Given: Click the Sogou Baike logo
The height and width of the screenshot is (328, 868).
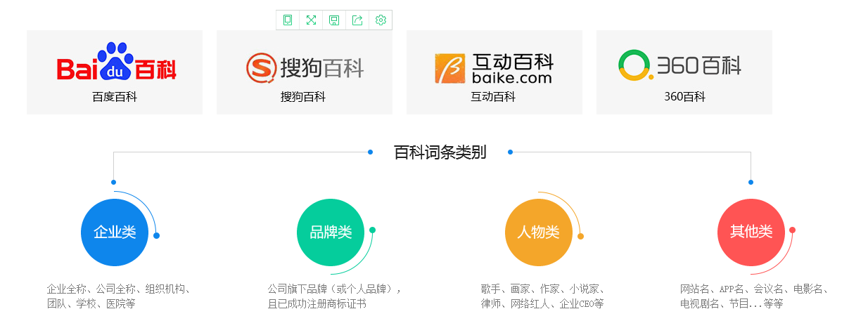Looking at the screenshot, I should tap(305, 67).
